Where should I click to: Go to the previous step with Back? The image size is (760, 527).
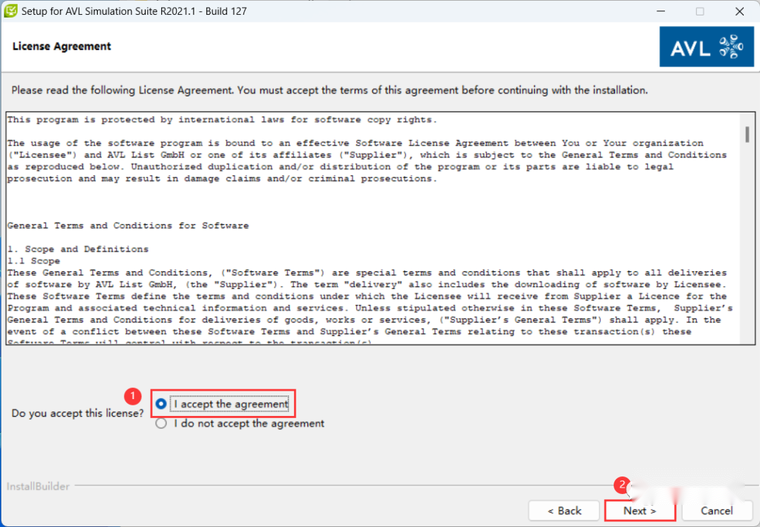click(564, 511)
